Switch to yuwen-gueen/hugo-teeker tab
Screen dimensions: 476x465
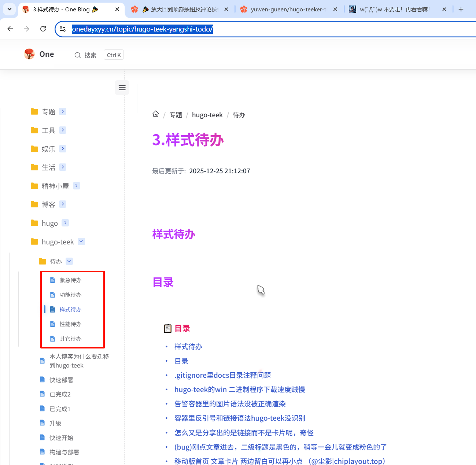tap(288, 10)
